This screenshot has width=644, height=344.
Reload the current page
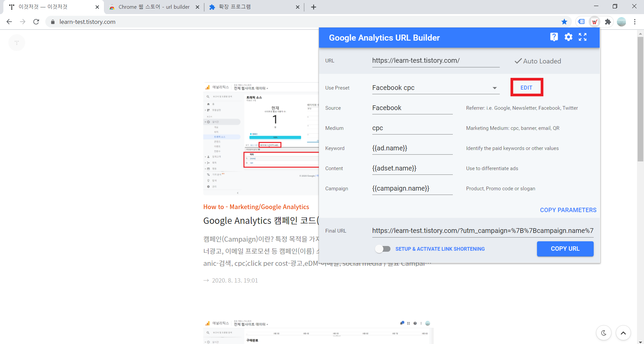[36, 22]
